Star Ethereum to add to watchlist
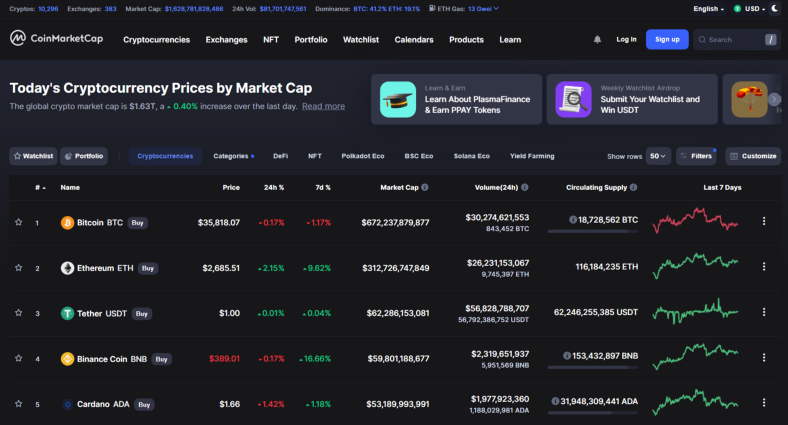 19,267
